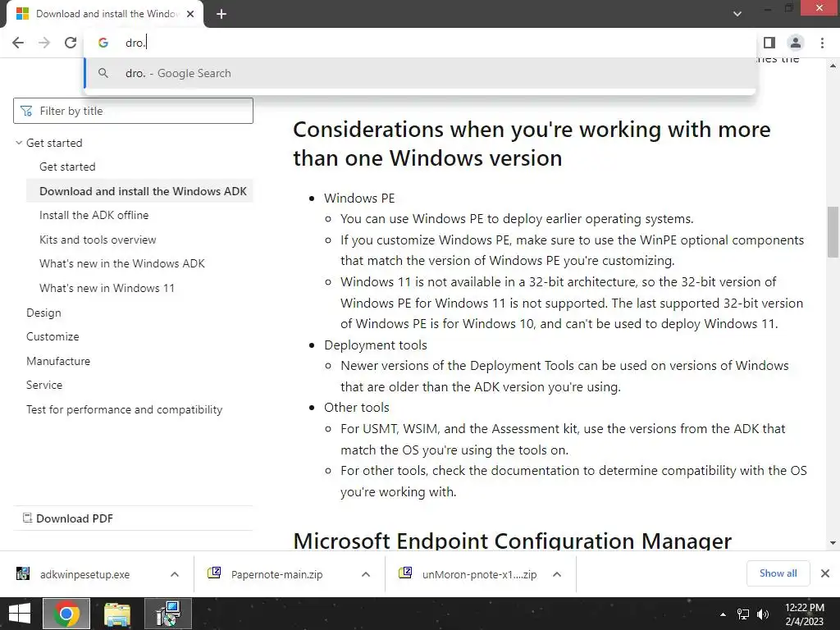Open the Windows Start menu
This screenshot has height=630, width=840.
click(20, 614)
